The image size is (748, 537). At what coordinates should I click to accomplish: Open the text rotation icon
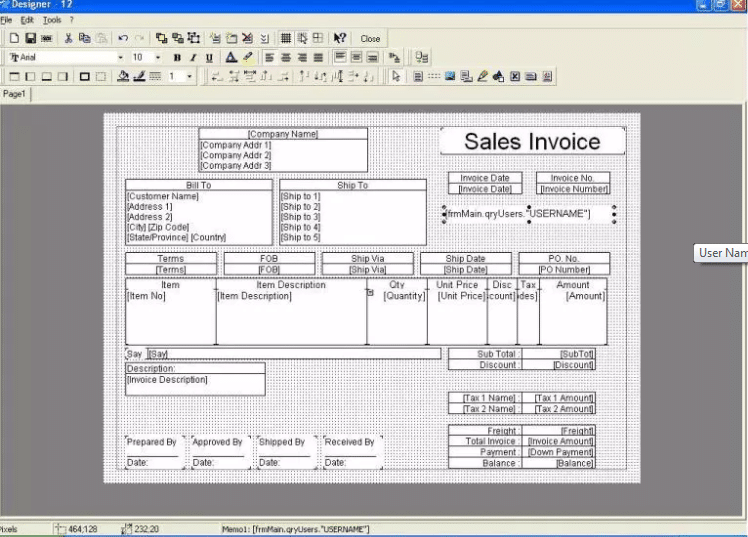pyautogui.click(x=394, y=57)
